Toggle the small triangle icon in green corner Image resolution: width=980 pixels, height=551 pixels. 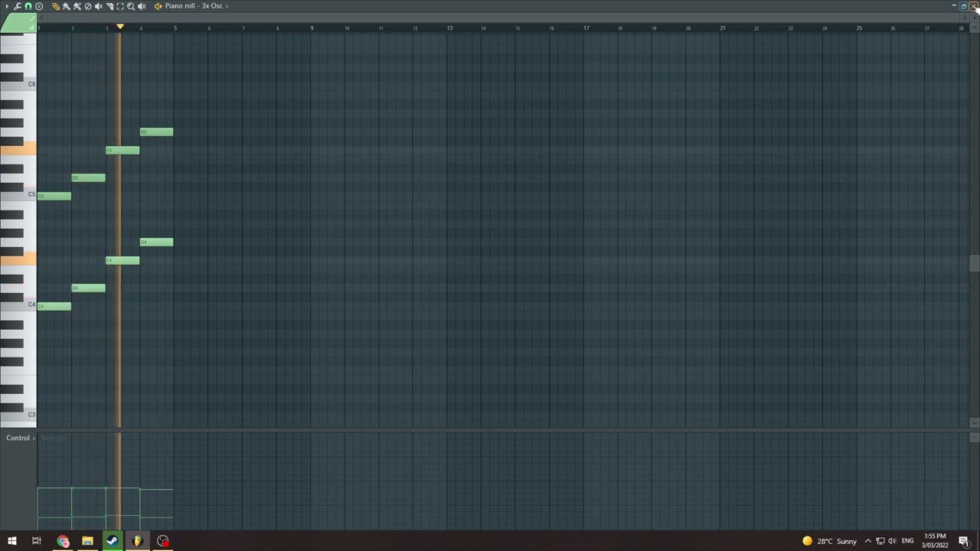point(31,28)
